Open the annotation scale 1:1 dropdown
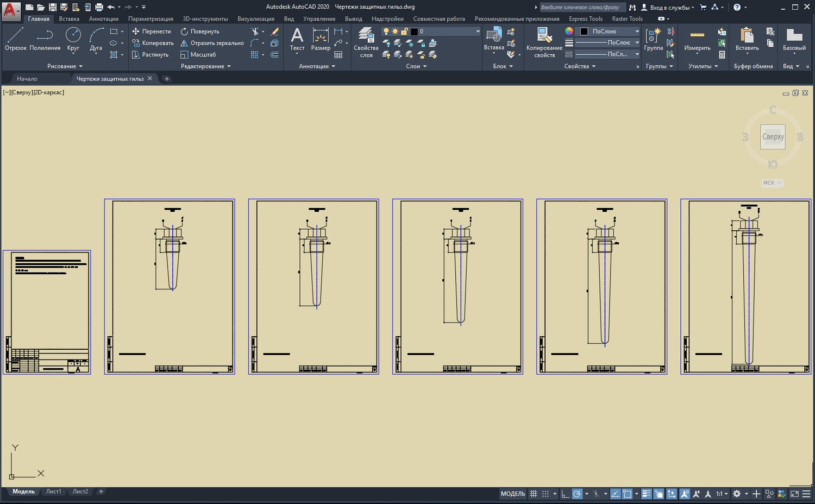The height and width of the screenshot is (504, 815). (722, 494)
